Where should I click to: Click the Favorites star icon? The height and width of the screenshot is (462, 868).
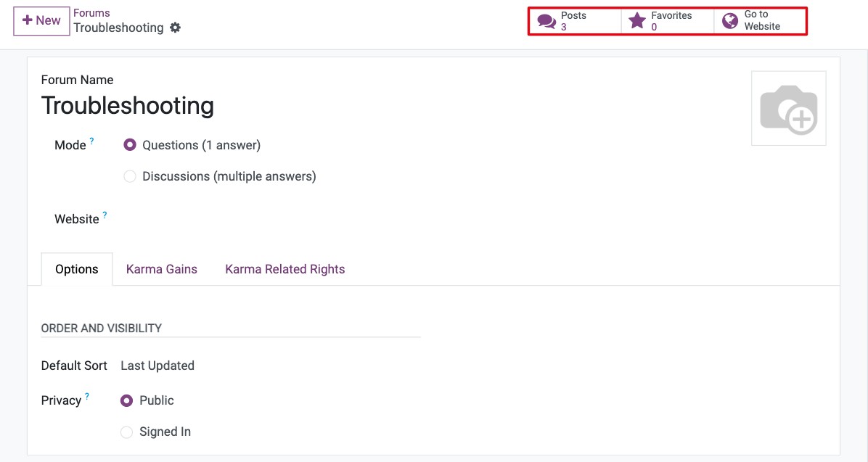(x=637, y=21)
